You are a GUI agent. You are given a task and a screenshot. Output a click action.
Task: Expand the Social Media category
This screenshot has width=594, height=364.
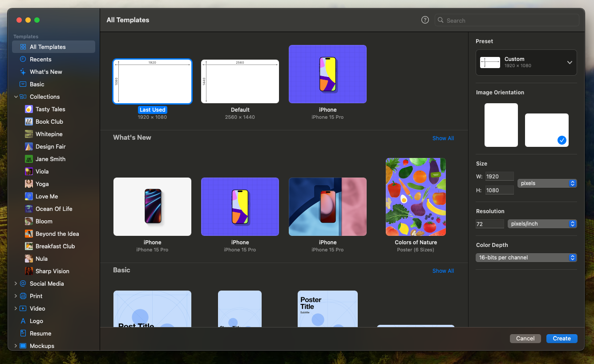[x=16, y=283]
